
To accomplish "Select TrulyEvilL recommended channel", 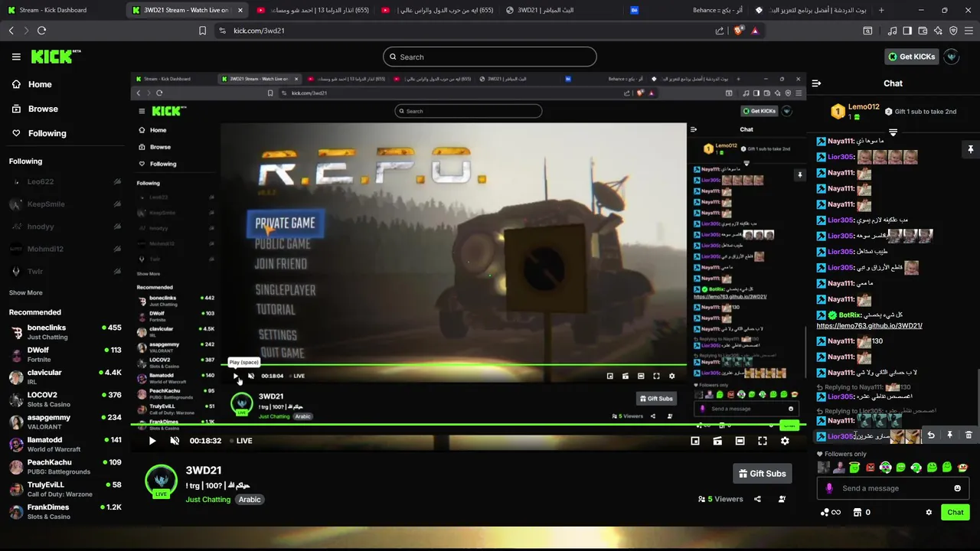I will [65, 489].
